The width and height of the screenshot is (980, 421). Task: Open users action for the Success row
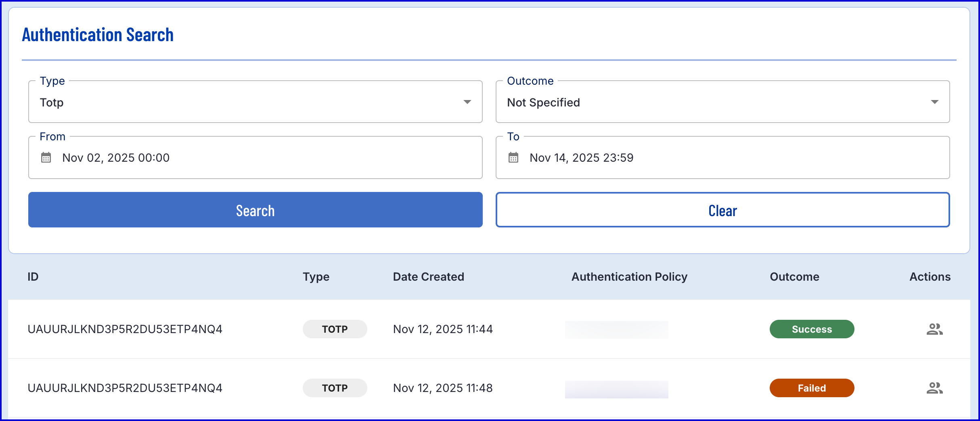[934, 329]
